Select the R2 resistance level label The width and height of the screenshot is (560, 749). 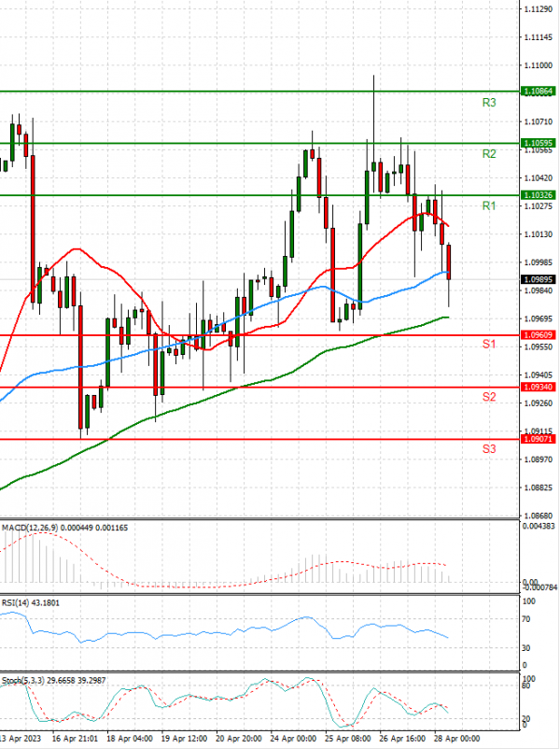(x=488, y=154)
